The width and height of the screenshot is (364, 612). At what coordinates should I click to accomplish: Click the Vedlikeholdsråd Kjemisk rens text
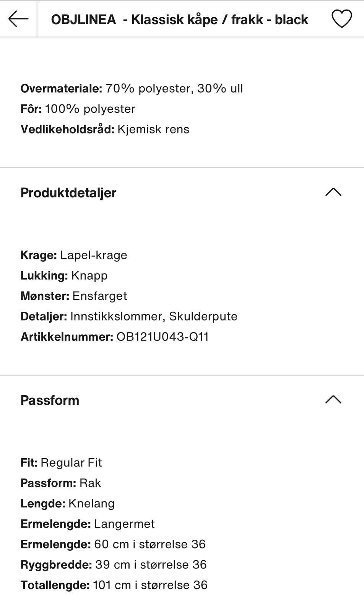tap(105, 129)
